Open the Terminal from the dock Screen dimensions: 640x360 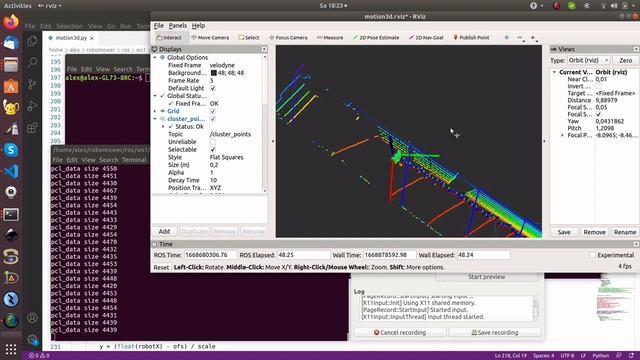[11, 214]
